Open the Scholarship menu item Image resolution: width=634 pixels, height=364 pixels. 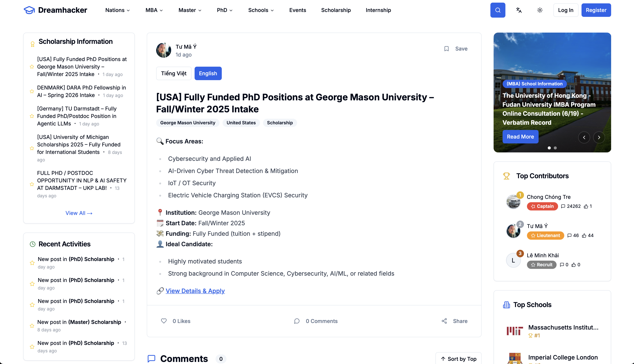(336, 10)
